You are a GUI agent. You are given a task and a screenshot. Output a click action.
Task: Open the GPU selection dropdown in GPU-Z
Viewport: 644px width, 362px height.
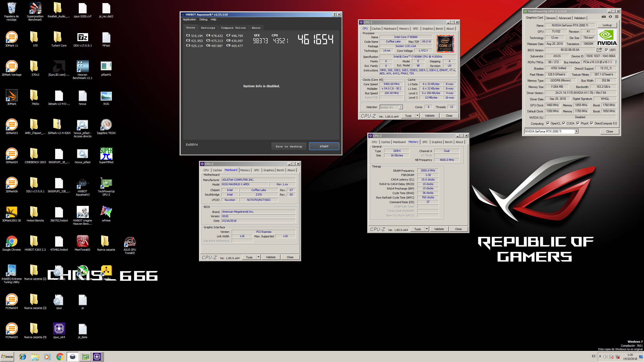[x=576, y=131]
